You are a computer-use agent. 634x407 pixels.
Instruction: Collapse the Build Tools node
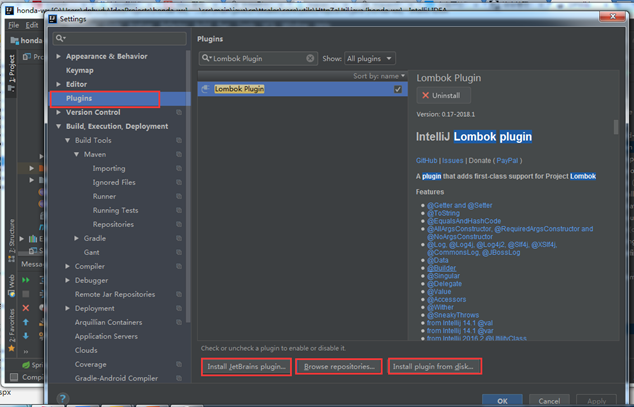[68, 140]
